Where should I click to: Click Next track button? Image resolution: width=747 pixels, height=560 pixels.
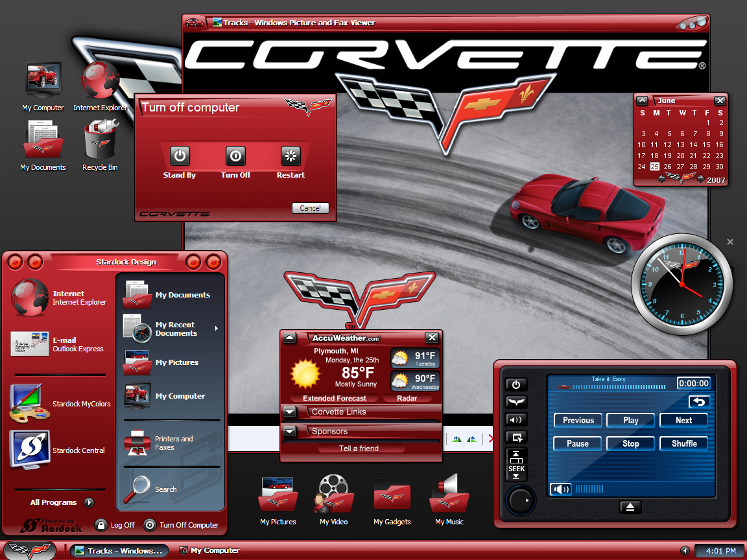(683, 420)
